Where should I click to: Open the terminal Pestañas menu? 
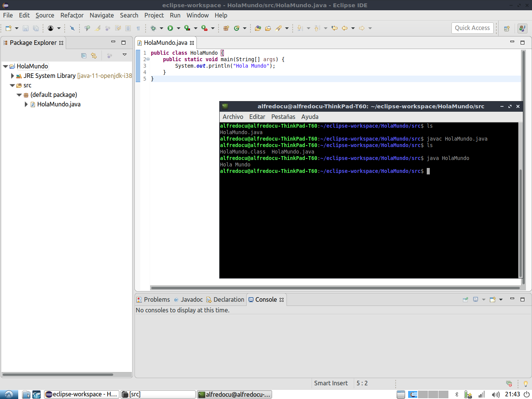pyautogui.click(x=283, y=117)
